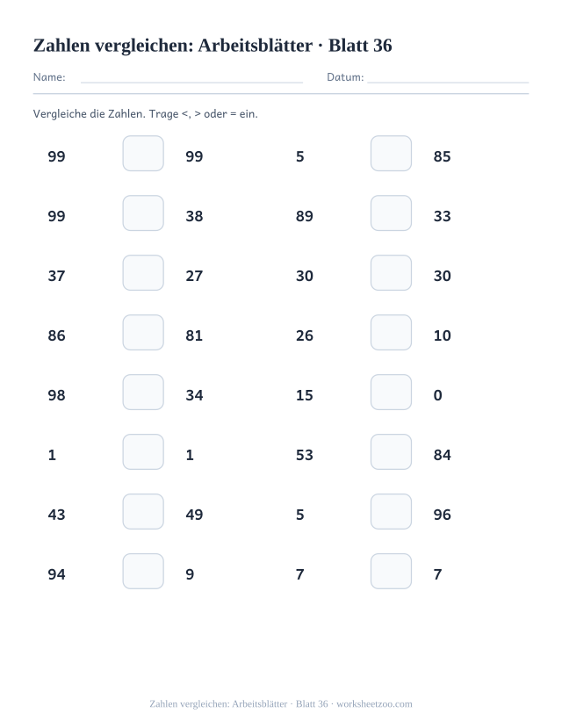Screen dimensions: 562x728
Task: Select the answer box between 99 and 99
Action: (143, 153)
